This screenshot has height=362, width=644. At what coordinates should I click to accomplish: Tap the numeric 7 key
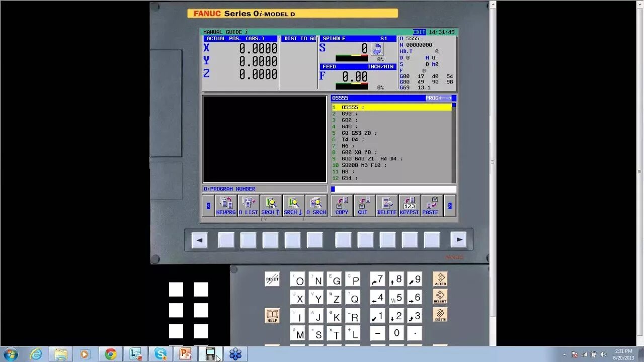[x=378, y=280]
